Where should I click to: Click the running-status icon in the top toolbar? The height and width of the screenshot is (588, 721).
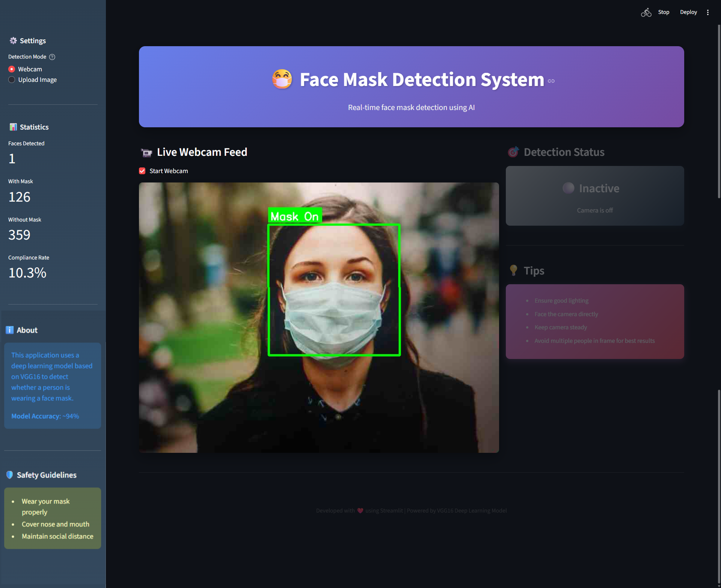[x=646, y=12]
